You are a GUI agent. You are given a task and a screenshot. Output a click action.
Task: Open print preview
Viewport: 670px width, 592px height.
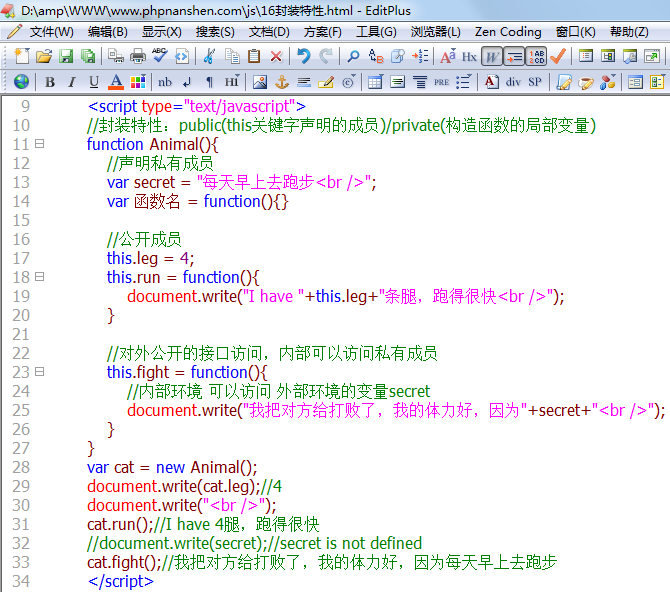116,56
